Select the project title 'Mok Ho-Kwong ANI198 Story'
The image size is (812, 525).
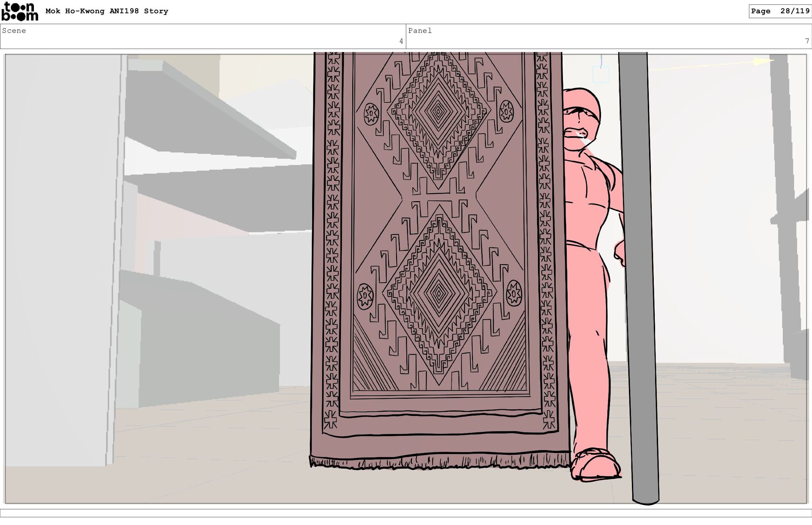[107, 11]
